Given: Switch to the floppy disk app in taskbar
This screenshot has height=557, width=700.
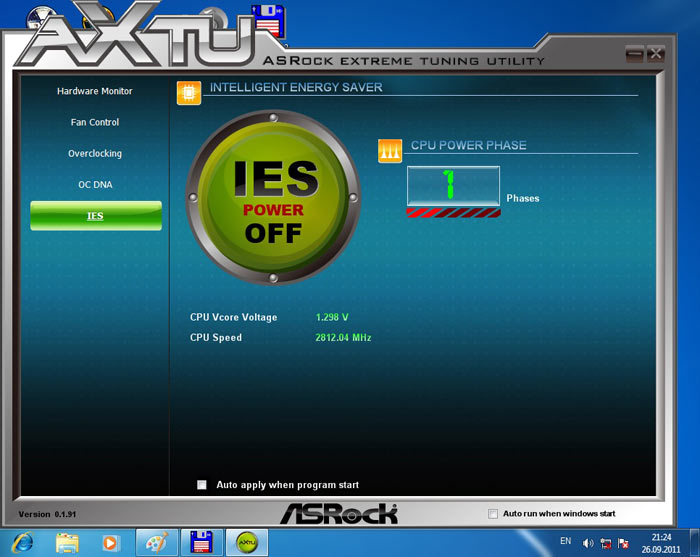Looking at the screenshot, I should [x=201, y=543].
